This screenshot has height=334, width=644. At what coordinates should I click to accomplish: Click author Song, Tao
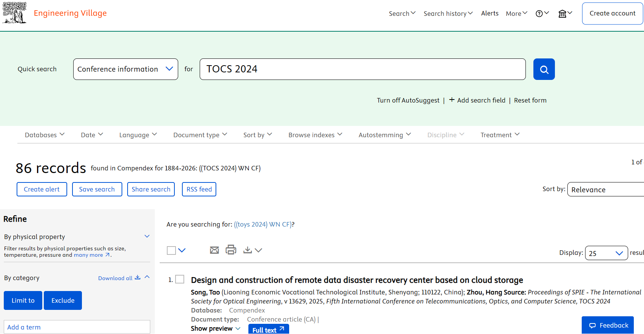pos(205,292)
